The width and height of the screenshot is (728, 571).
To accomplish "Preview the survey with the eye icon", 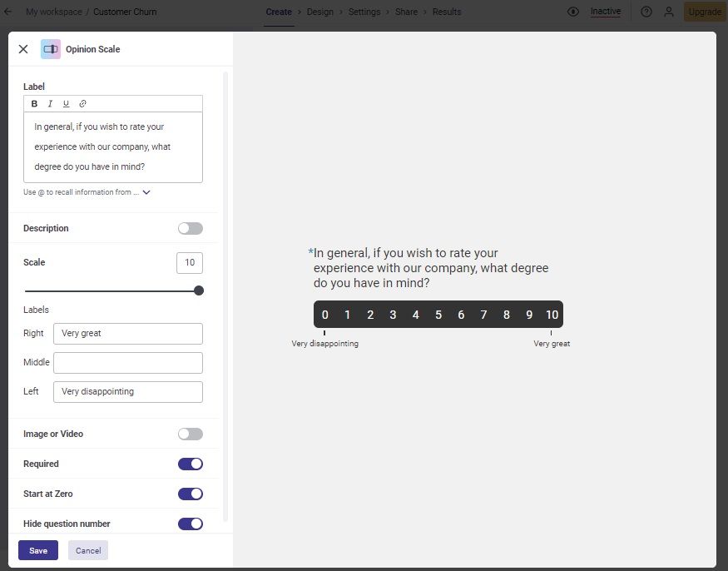I will click(573, 12).
